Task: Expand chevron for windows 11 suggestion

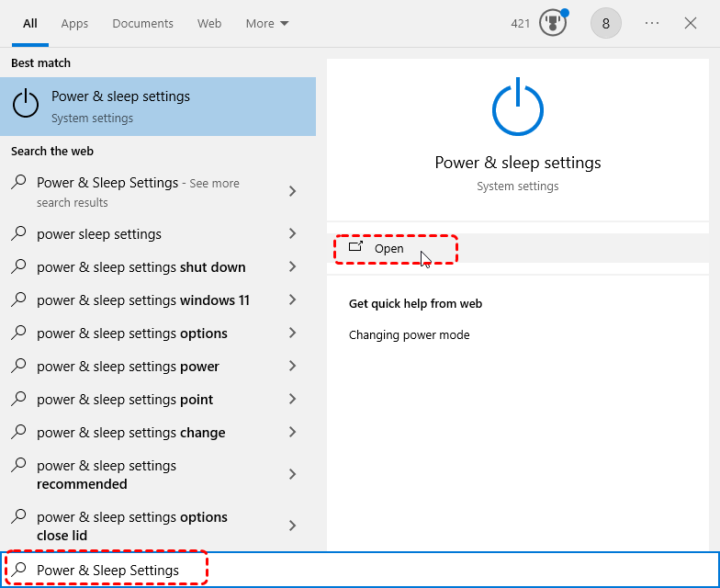Action: tap(292, 300)
